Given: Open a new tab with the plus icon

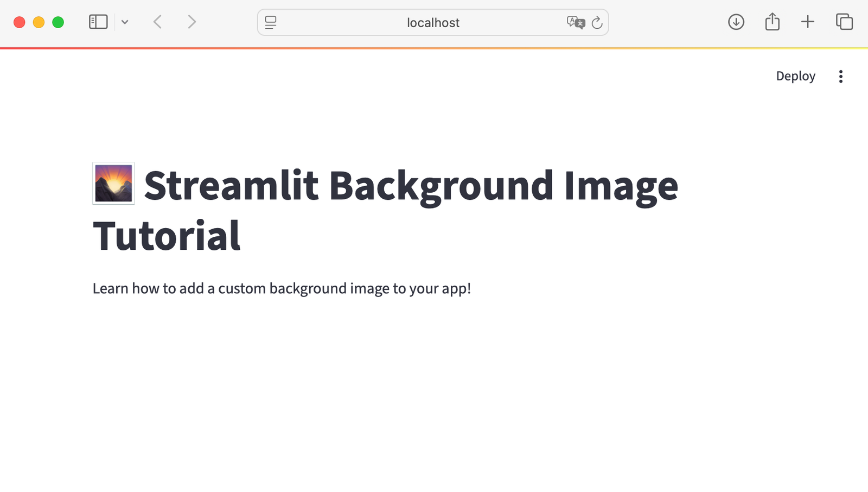Looking at the screenshot, I should (808, 22).
